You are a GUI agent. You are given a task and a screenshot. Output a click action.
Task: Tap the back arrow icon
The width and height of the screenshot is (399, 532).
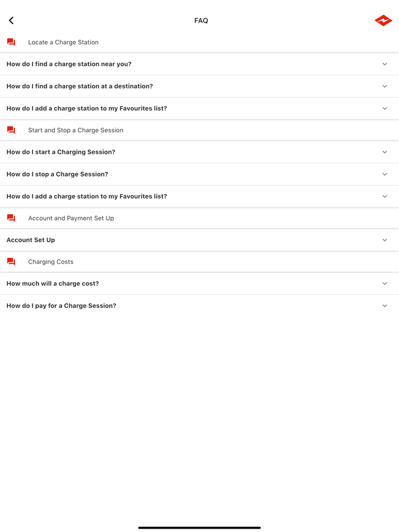11,21
